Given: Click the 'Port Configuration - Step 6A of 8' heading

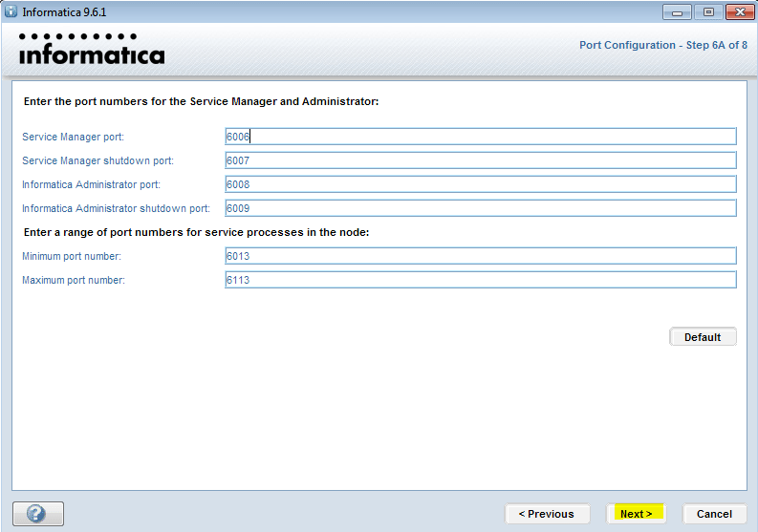Looking at the screenshot, I should click(x=663, y=45).
